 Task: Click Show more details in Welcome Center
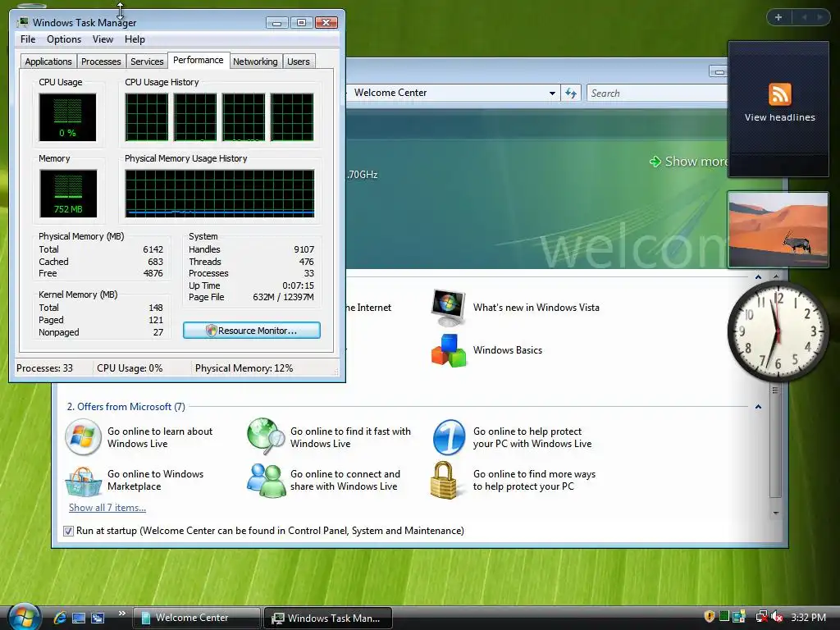pos(691,162)
